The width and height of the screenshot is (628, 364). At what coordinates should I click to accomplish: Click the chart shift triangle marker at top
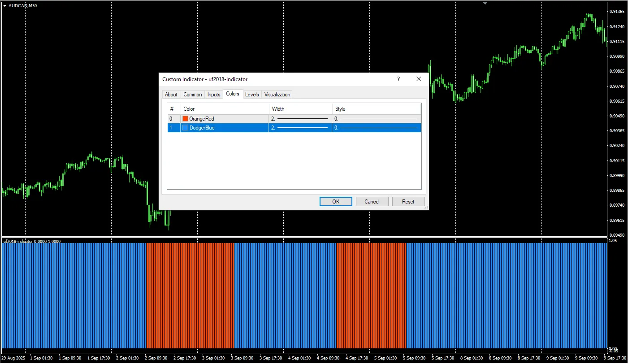coord(485,3)
